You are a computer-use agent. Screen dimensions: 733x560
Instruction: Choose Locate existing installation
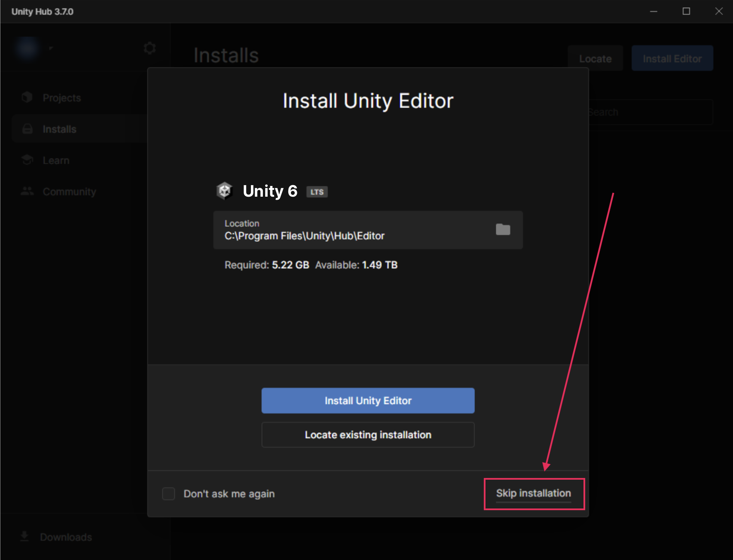pos(368,435)
